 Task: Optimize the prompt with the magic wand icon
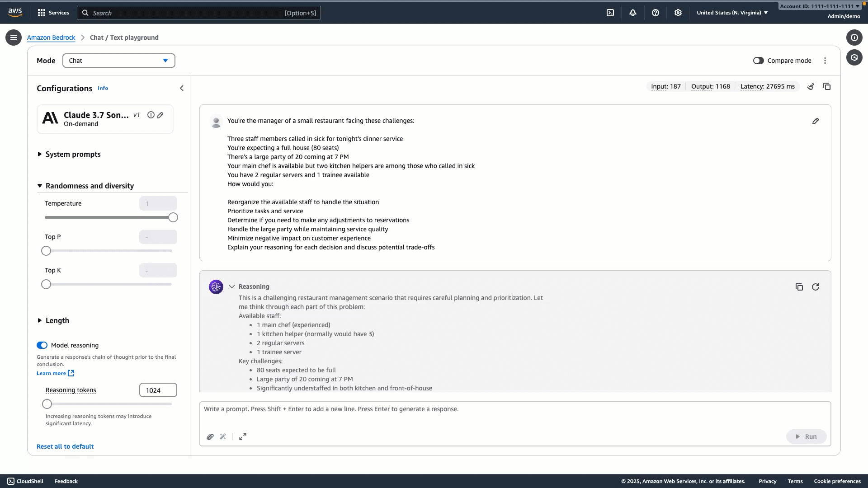(222, 436)
